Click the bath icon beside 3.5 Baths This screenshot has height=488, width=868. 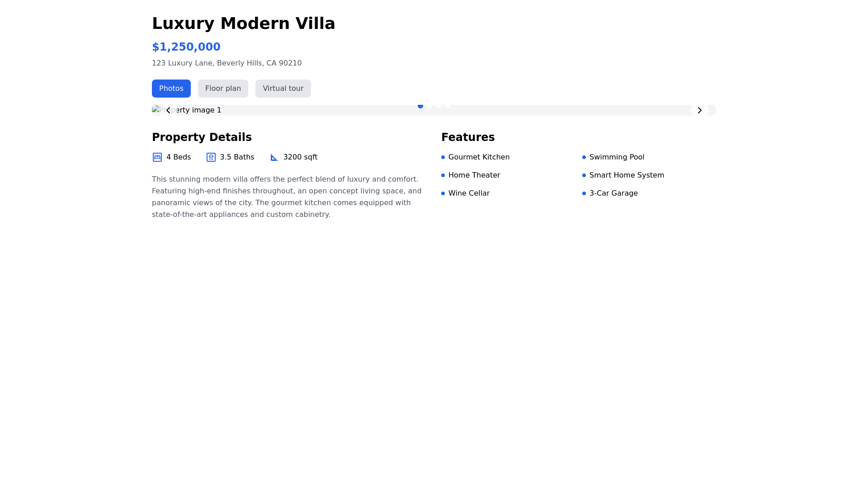coord(211,157)
